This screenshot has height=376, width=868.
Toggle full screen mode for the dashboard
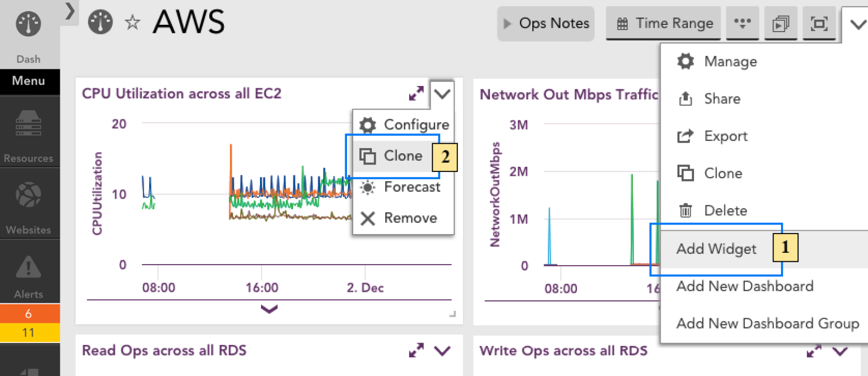tap(819, 23)
